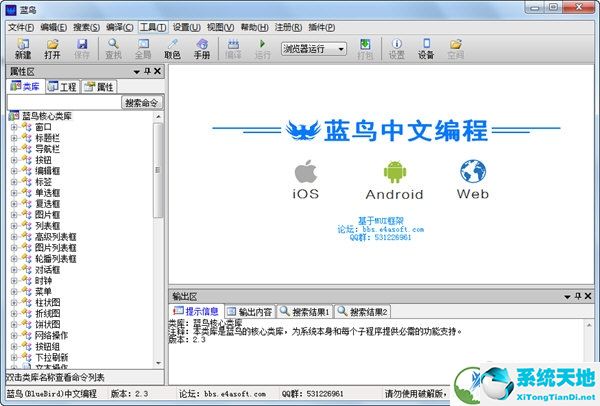Click the Web globe logo
Image resolution: width=600 pixels, height=406 pixels.
473,171
